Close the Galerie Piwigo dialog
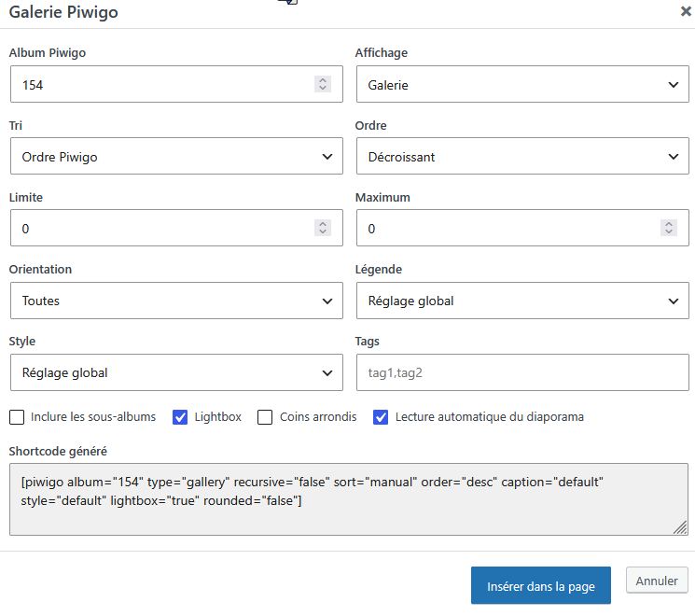Screen dimensions: 695x616 point(686,11)
